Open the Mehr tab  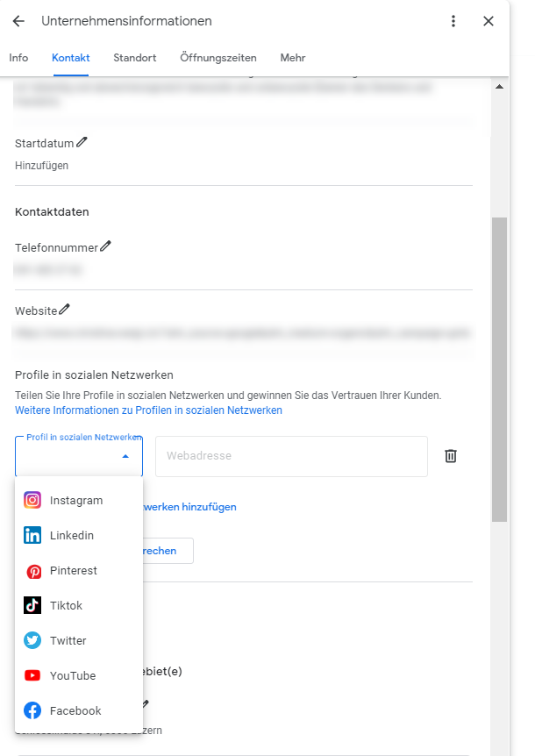[x=293, y=58]
